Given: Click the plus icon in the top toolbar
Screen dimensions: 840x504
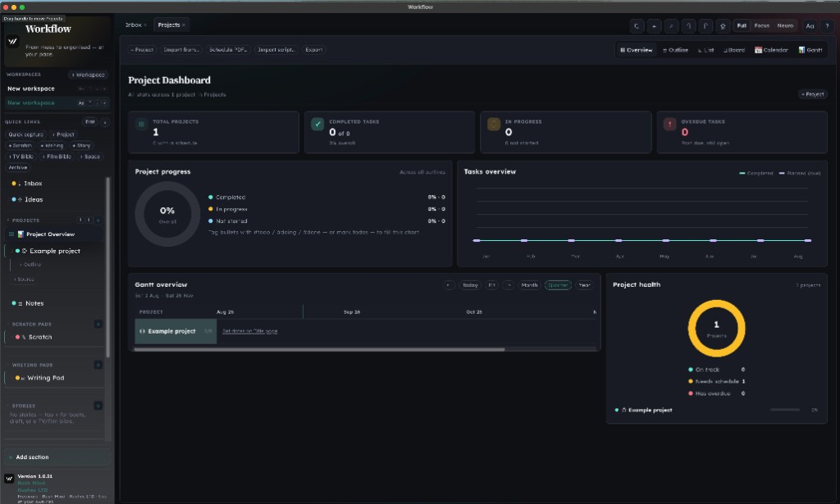Looking at the screenshot, I should tap(654, 25).
